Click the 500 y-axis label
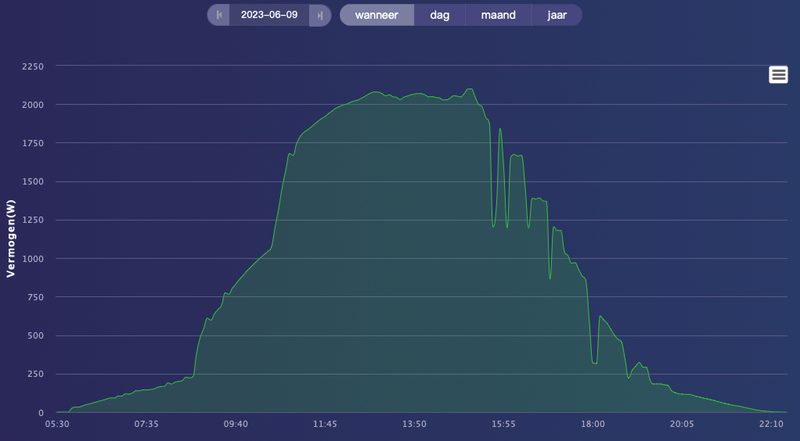This screenshot has width=800, height=441. click(35, 336)
